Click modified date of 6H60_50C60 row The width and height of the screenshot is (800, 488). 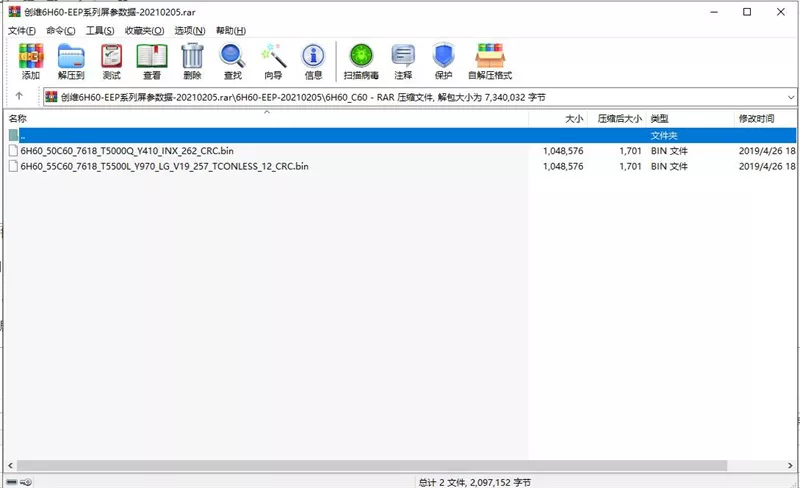pos(767,151)
